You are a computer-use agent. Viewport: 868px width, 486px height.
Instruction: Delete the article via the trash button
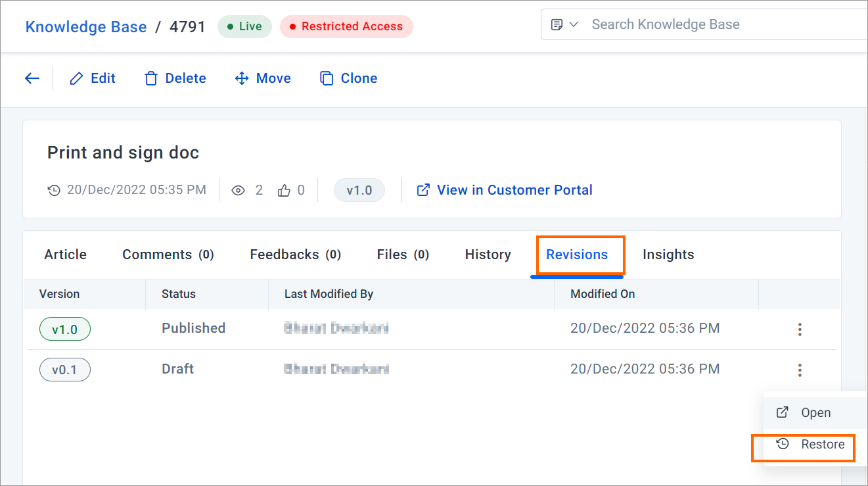pyautogui.click(x=175, y=78)
